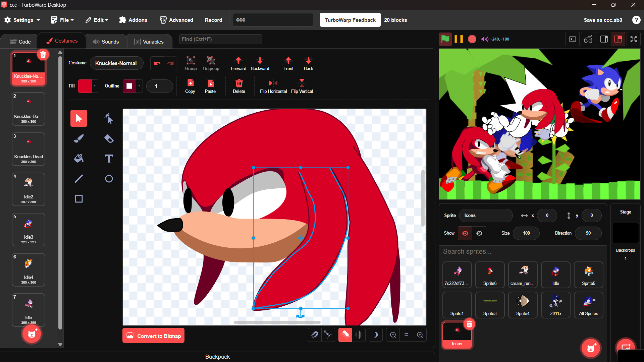The width and height of the screenshot is (644, 362).
Task: Click the green flag to run
Action: 445,39
